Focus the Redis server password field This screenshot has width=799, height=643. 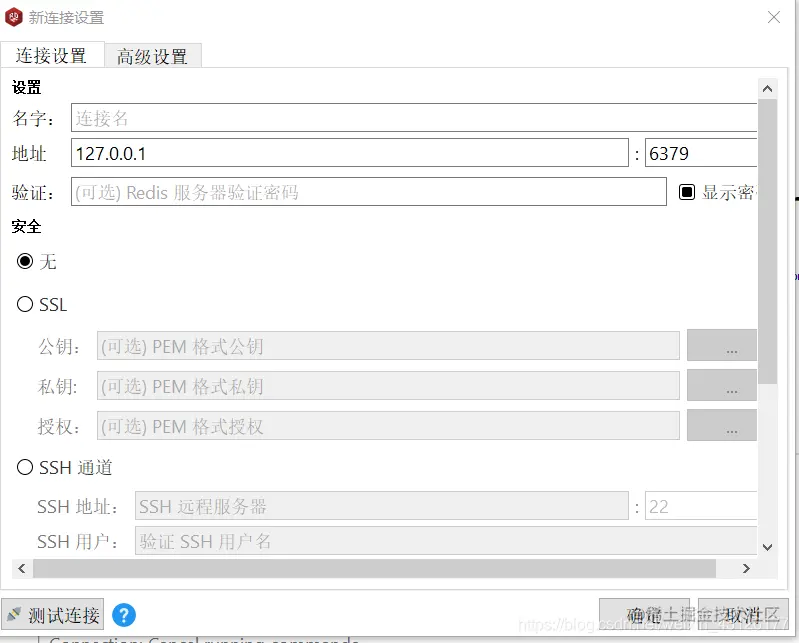369,192
